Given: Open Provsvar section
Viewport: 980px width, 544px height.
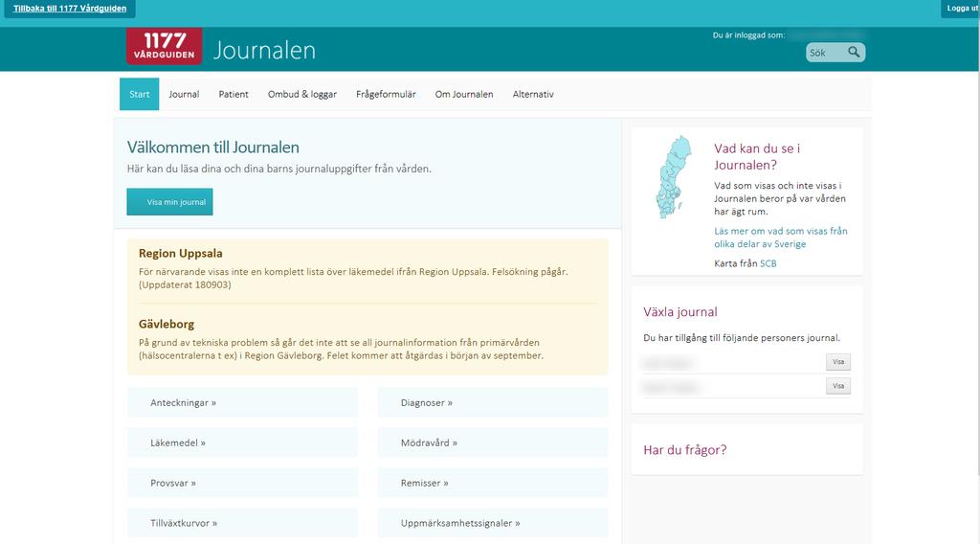Looking at the screenshot, I should click(242, 483).
